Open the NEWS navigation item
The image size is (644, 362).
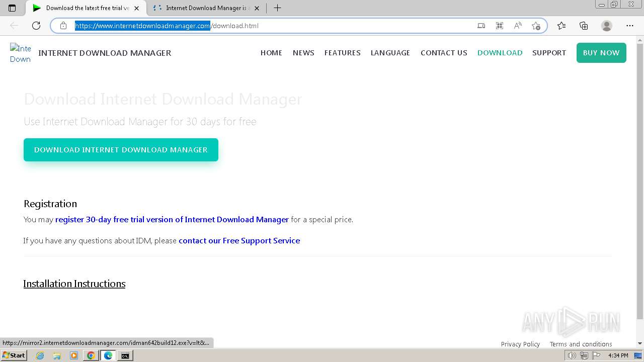coord(303,53)
